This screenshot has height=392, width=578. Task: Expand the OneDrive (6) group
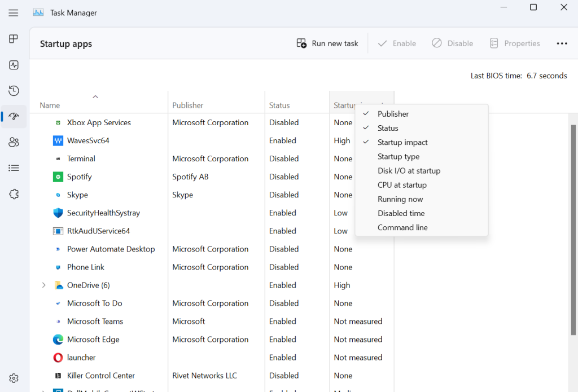click(x=44, y=285)
